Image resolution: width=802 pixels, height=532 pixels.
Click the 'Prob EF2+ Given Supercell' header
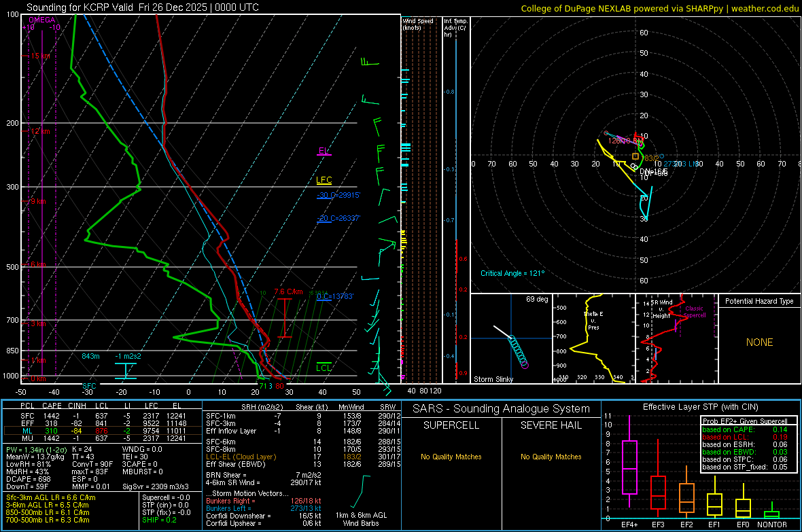point(745,421)
